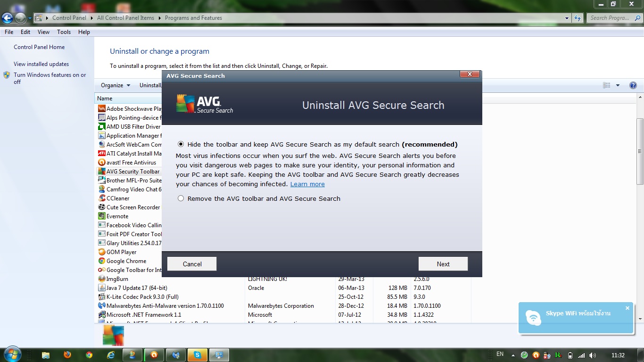Select K-Lite Codec Pack 9.3.0 (Full) row
Image resolution: width=644 pixels, height=362 pixels.
click(283, 297)
